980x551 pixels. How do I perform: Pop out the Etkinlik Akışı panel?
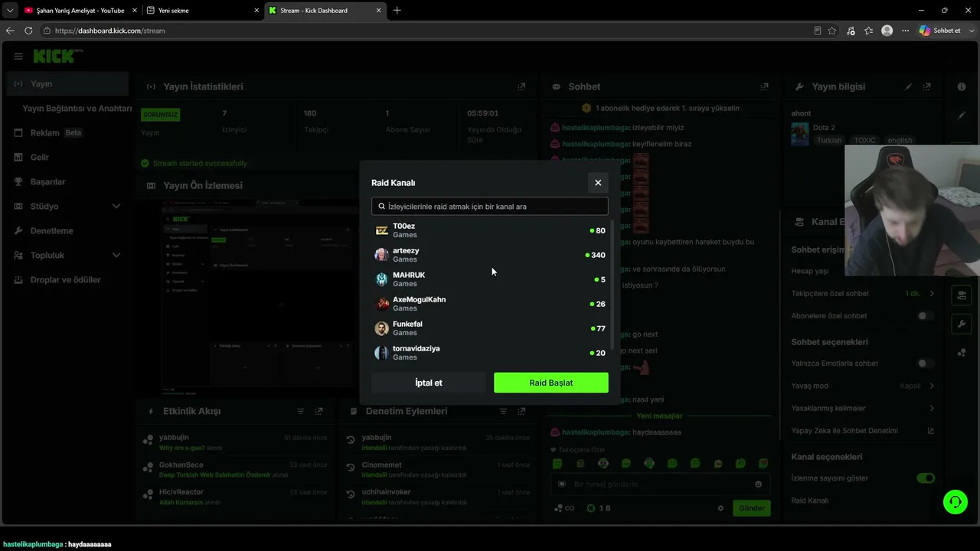319,412
